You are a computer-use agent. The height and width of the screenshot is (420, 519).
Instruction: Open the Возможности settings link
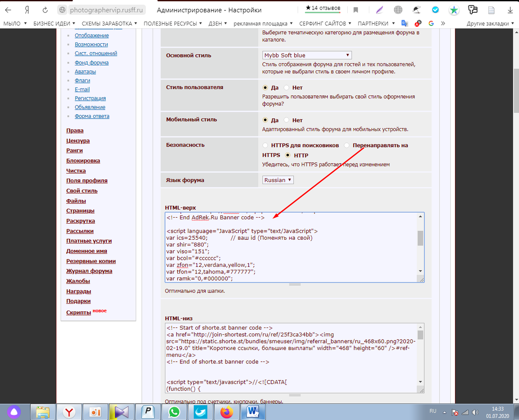pyautogui.click(x=91, y=45)
